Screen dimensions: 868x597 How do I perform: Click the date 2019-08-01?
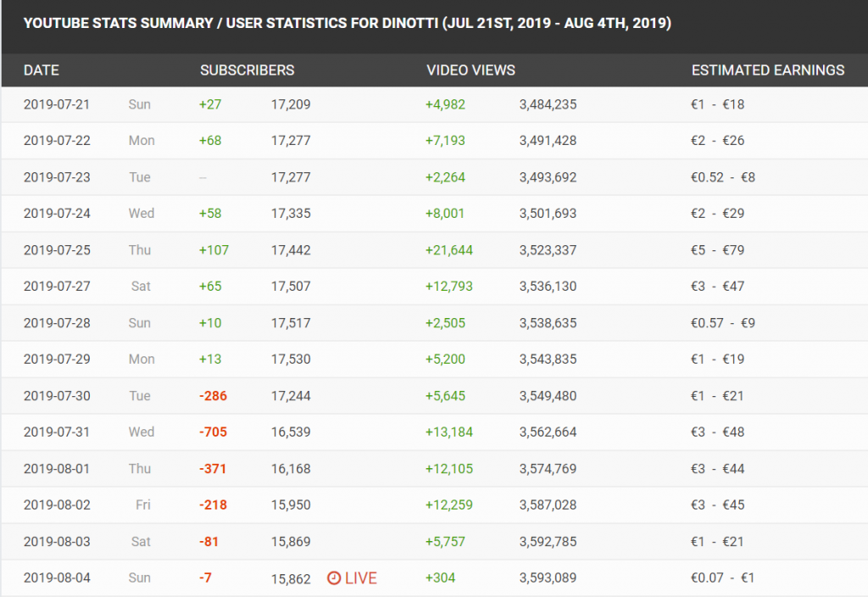click(57, 468)
